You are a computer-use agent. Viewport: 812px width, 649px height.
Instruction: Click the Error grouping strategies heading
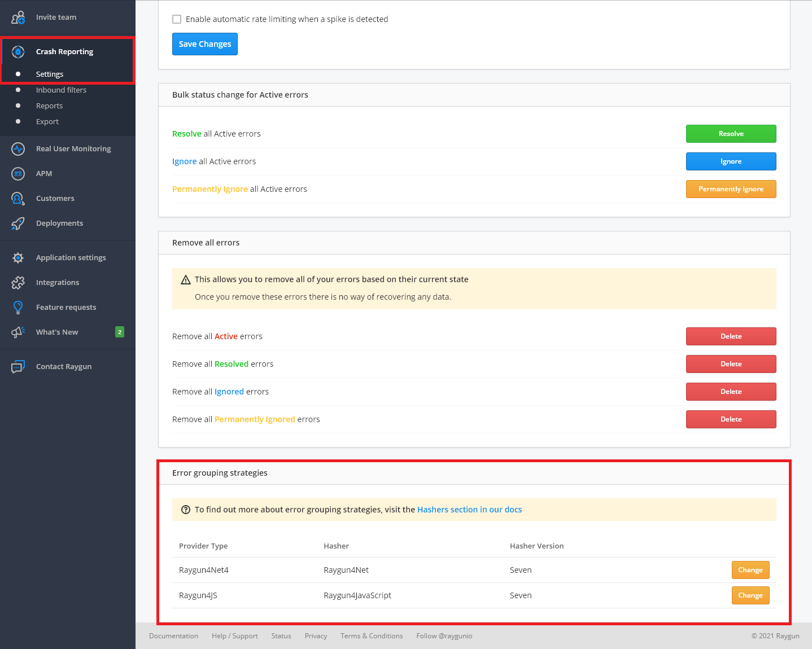point(220,473)
